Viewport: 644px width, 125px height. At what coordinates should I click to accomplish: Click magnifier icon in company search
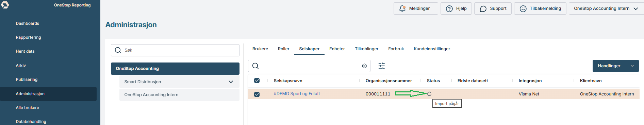coord(255,66)
